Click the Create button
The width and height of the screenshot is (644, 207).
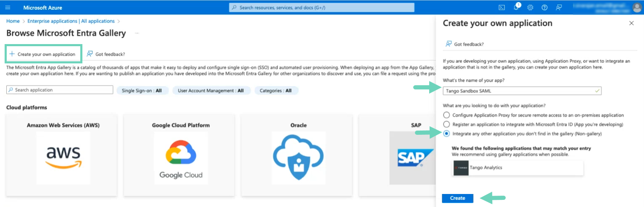tap(457, 198)
